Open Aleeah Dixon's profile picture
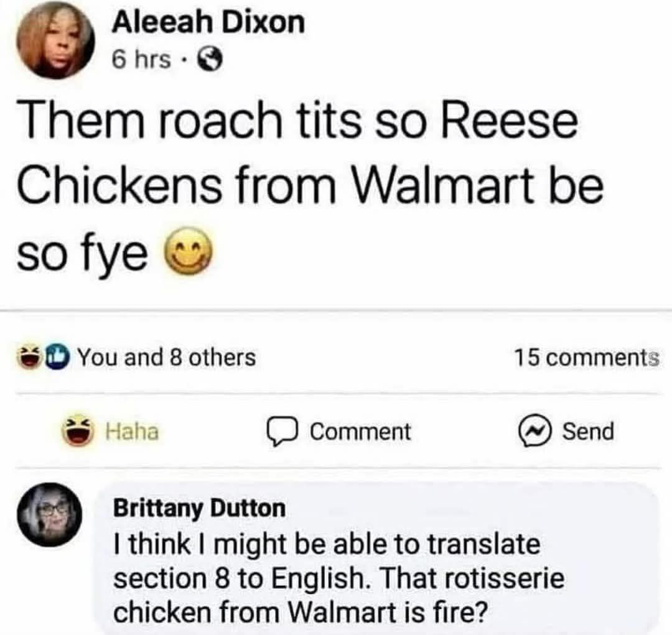 click(55, 40)
